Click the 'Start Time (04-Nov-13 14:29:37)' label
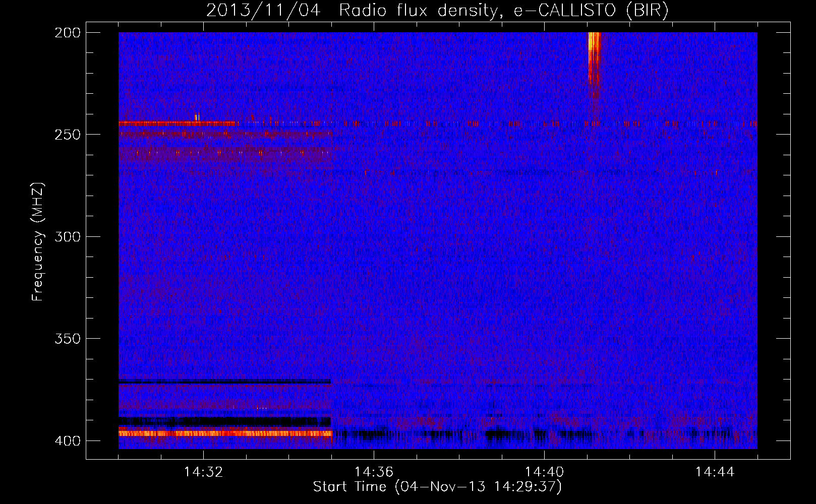 tap(437, 487)
